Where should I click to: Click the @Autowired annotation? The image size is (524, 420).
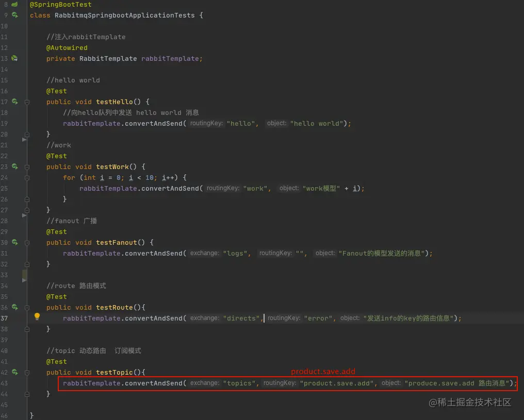(x=67, y=48)
